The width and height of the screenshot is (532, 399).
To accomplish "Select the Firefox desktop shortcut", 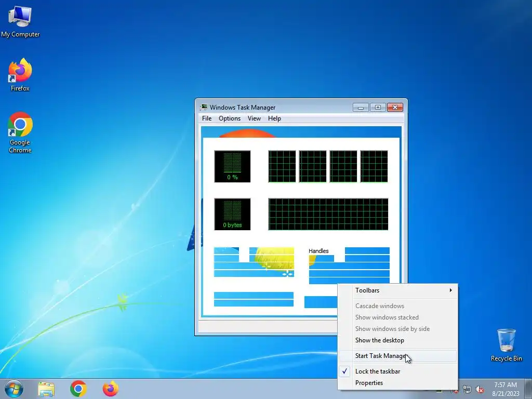I will pyautogui.click(x=20, y=75).
